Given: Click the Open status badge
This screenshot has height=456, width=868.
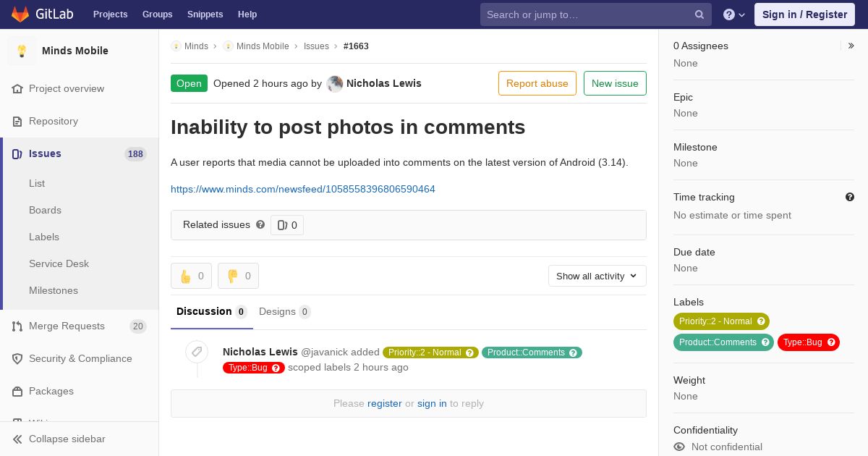Looking at the screenshot, I should coord(189,83).
